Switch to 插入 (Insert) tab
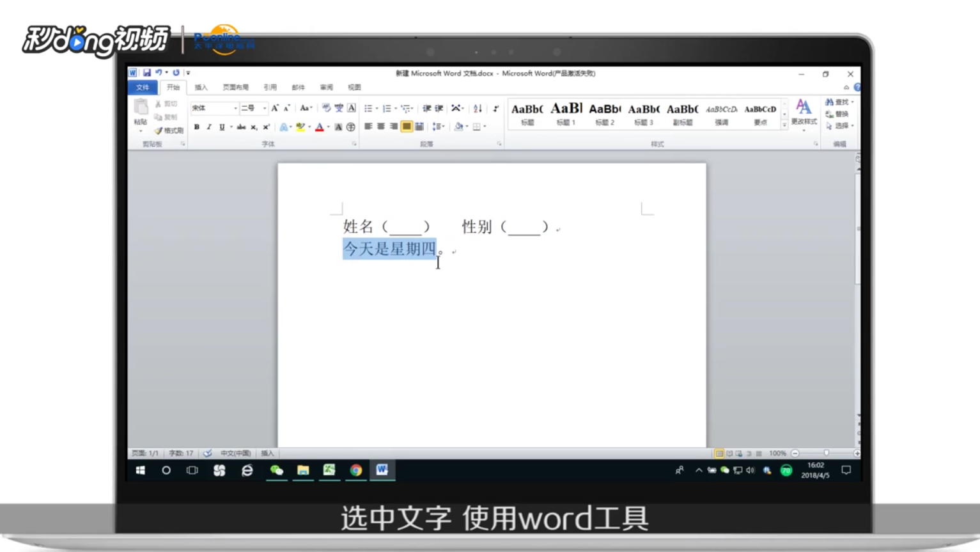This screenshot has width=980, height=552. [201, 88]
